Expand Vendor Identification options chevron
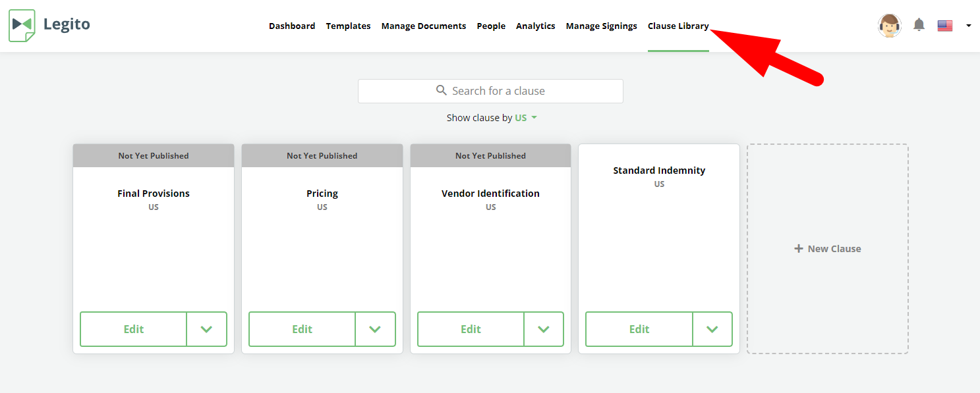 point(544,329)
